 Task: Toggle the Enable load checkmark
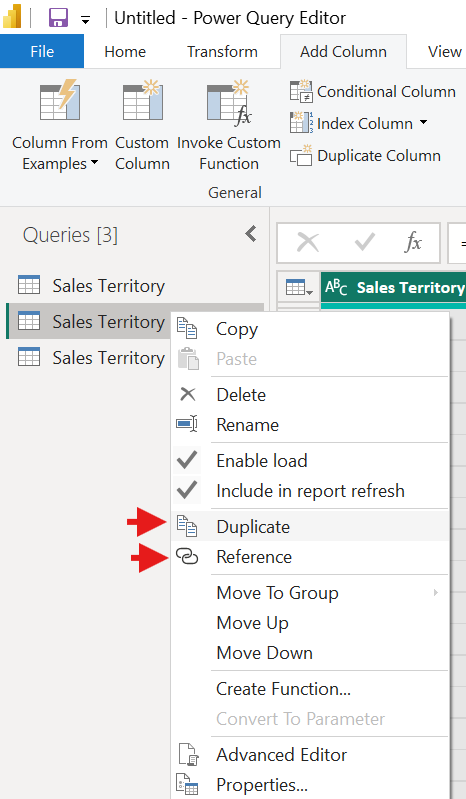187,461
